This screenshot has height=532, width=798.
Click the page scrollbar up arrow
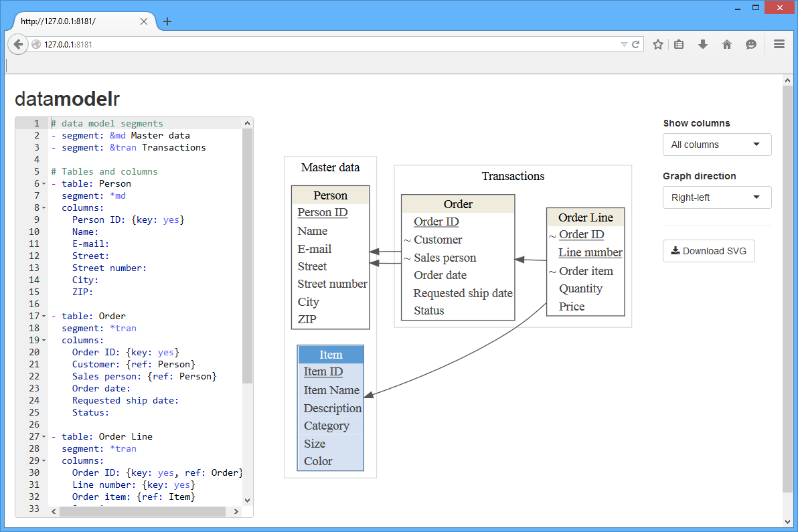(787, 80)
